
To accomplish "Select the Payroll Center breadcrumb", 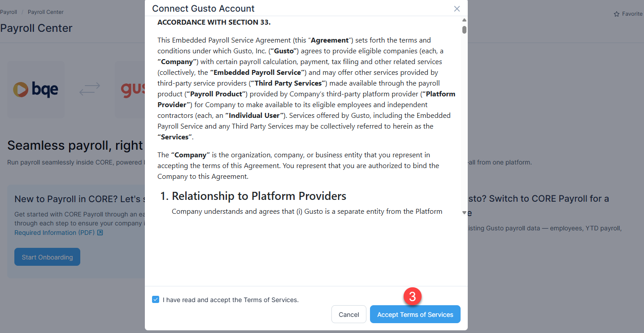I will click(46, 12).
